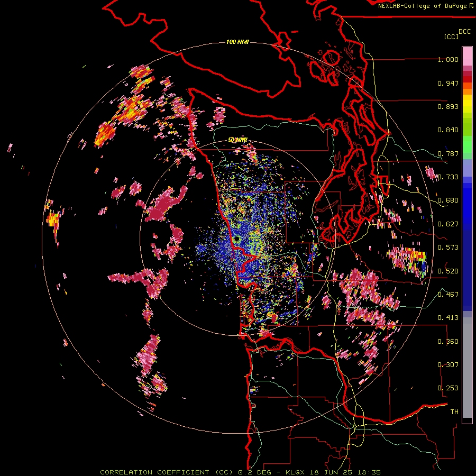The width and height of the screenshot is (476, 476).
Task: Click the 100 NMI range ring label
Action: coord(237,42)
